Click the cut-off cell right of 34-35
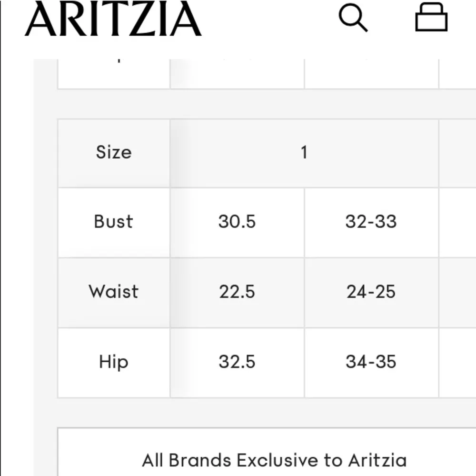 pyautogui.click(x=458, y=362)
